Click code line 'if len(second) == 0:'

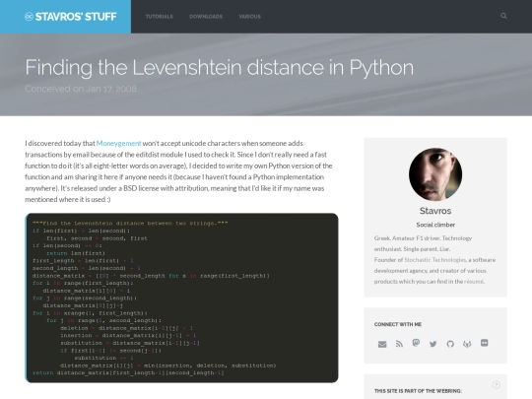[x=67, y=245]
